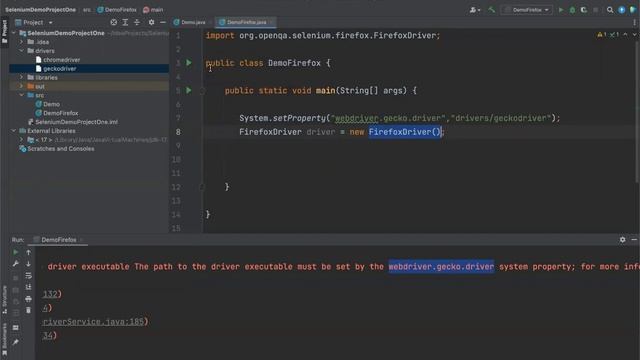
Task: Expand the out folder
Action: tap(22, 87)
